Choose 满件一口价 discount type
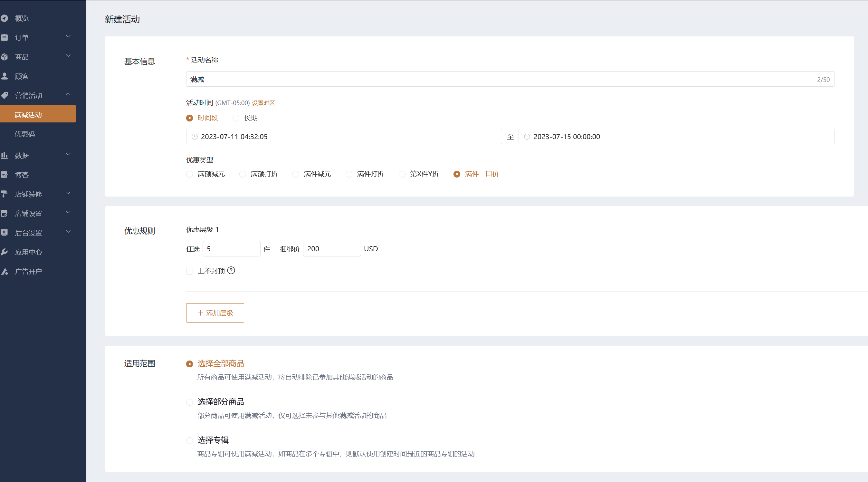The image size is (868, 482). [457, 174]
